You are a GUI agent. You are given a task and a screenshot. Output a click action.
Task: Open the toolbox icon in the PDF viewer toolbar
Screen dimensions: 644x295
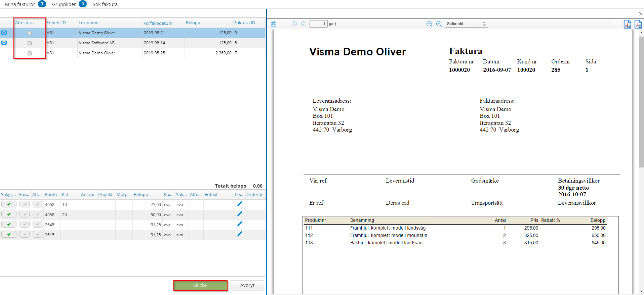click(274, 24)
